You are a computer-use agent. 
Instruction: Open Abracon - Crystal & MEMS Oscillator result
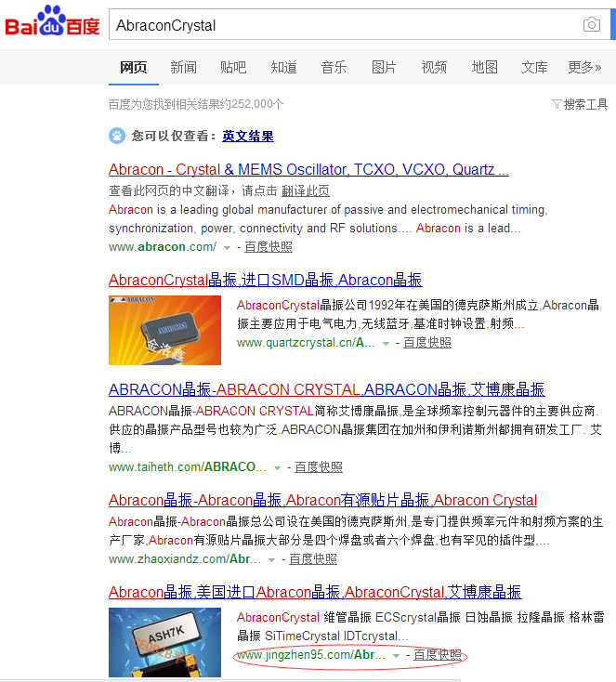(x=308, y=169)
